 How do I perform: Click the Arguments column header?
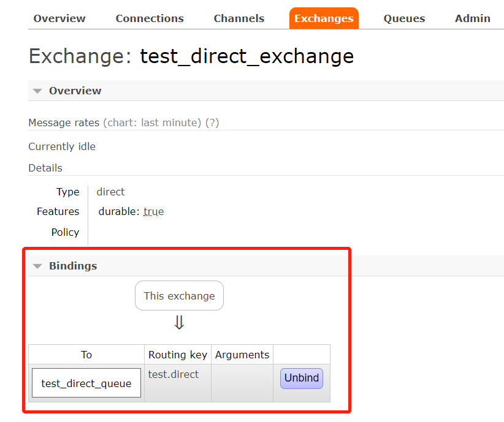click(x=242, y=355)
